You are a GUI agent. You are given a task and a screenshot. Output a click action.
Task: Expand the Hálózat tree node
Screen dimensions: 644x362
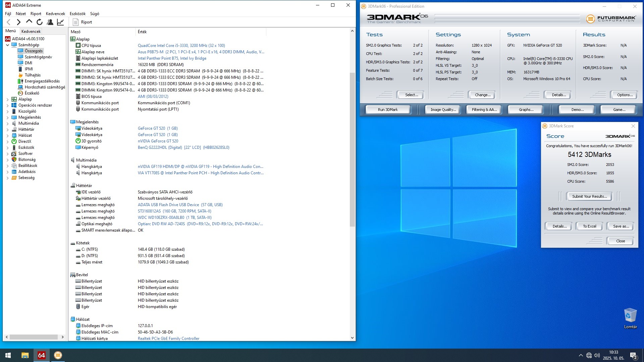7,135
